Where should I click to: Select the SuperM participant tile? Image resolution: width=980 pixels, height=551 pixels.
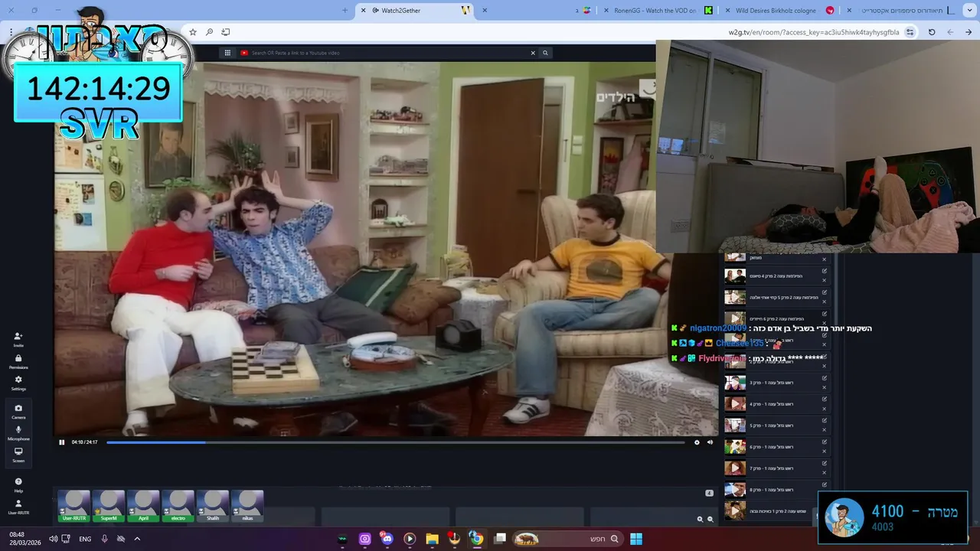[x=109, y=506]
